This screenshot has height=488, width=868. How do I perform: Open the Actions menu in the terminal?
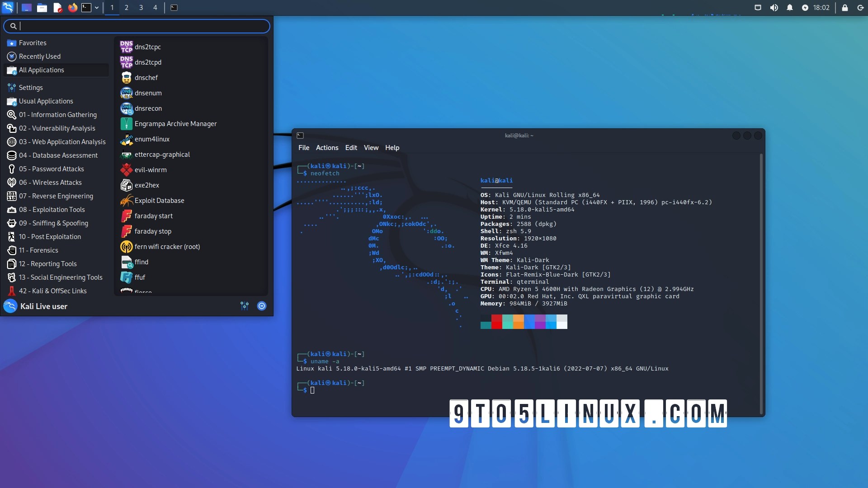(326, 147)
